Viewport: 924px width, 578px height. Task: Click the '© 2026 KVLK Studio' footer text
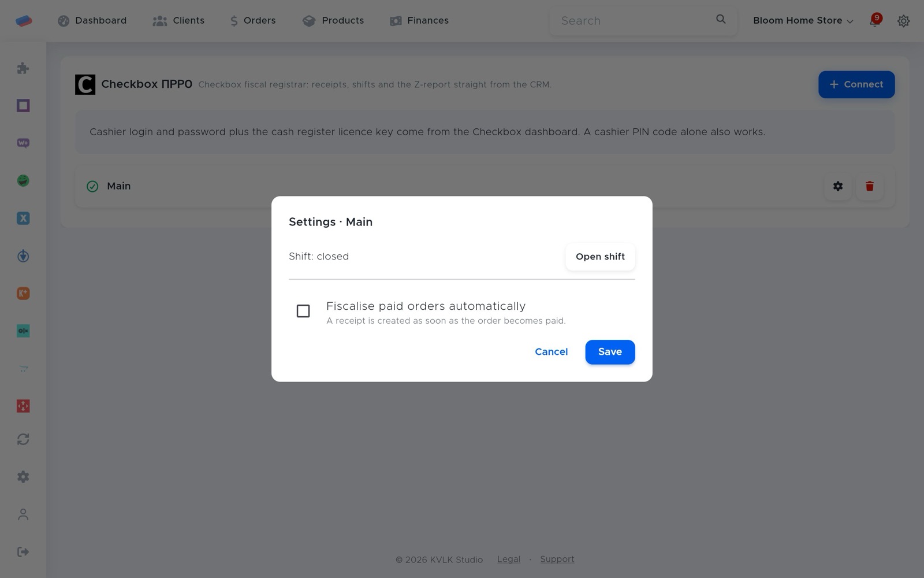(x=439, y=560)
